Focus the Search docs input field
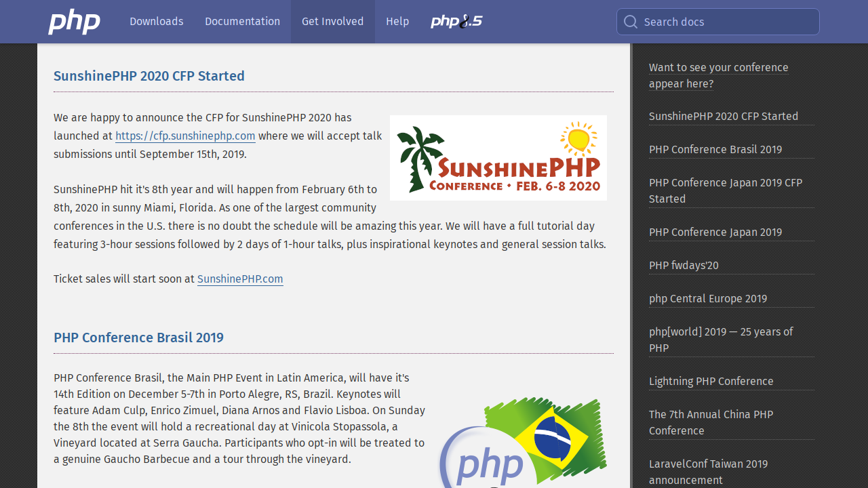The image size is (868, 488). click(726, 22)
